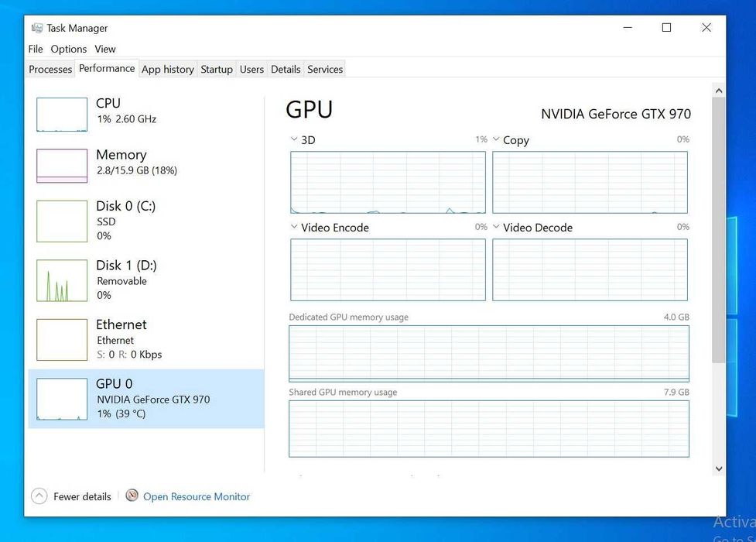This screenshot has height=542, width=756.
Task: Select the Performance tab
Action: [x=107, y=68]
